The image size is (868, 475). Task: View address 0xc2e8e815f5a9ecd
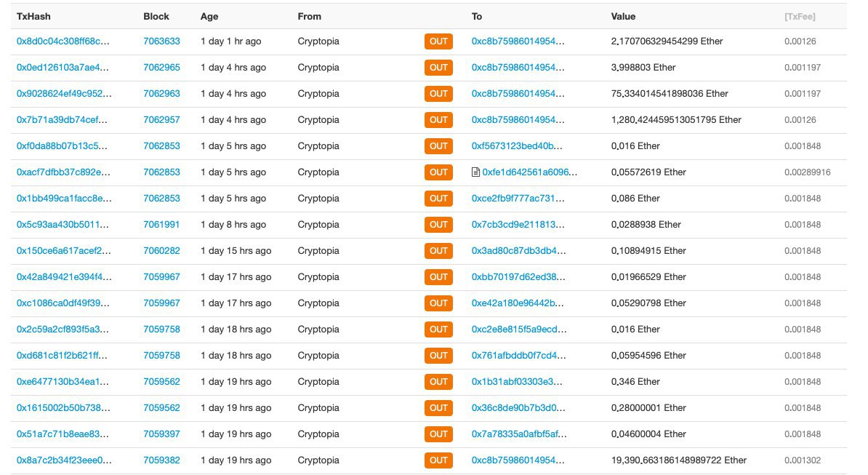[x=519, y=330]
